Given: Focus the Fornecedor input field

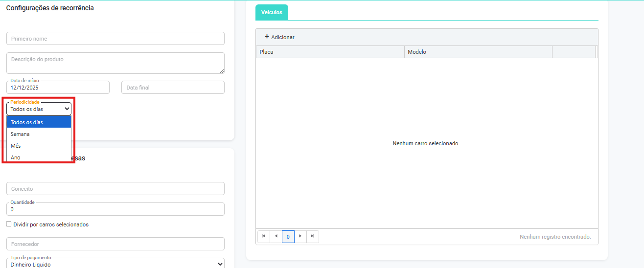Looking at the screenshot, I should [x=115, y=244].
